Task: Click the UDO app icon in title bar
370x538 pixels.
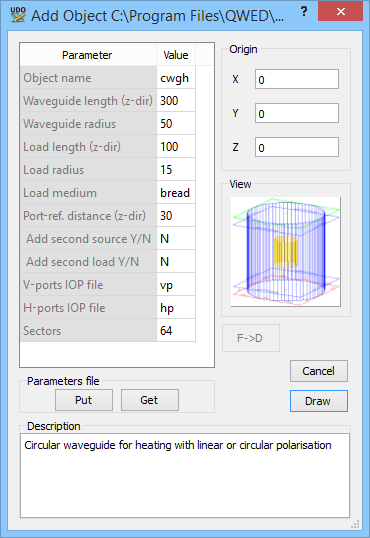Action: click(x=18, y=14)
